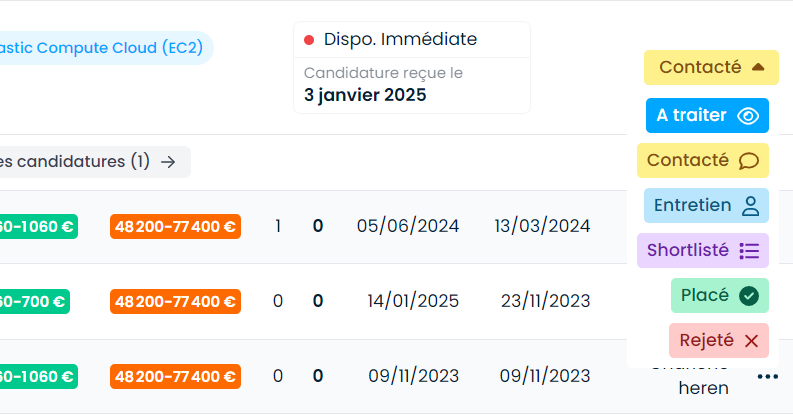Set status to Rejeté

point(719,341)
